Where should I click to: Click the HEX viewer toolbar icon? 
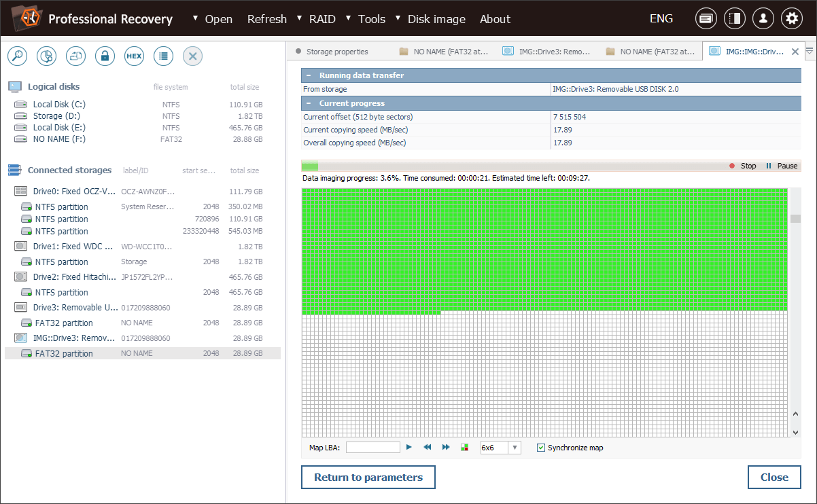[x=134, y=56]
